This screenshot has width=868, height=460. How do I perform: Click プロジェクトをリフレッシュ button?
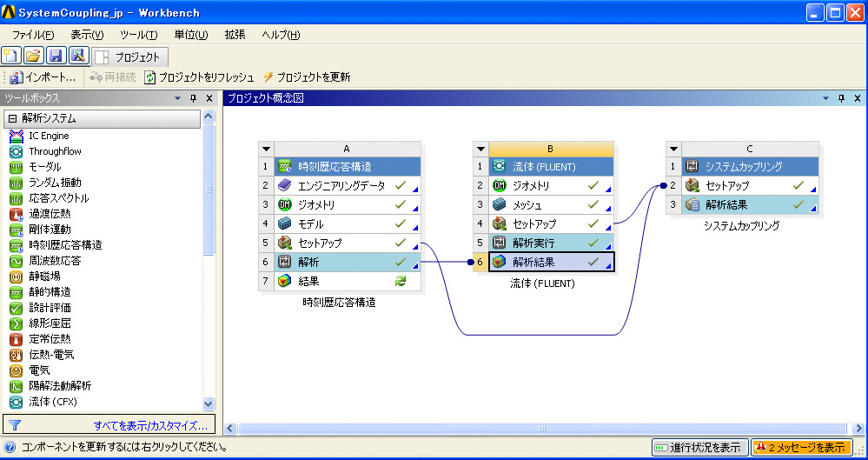pyautogui.click(x=199, y=77)
